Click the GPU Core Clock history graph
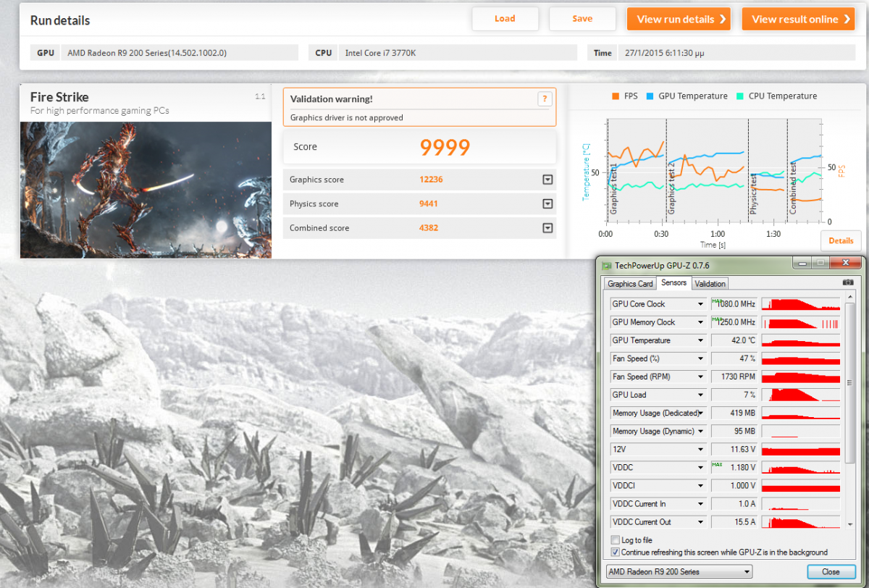Viewport: 869px width, 588px height. tap(801, 304)
